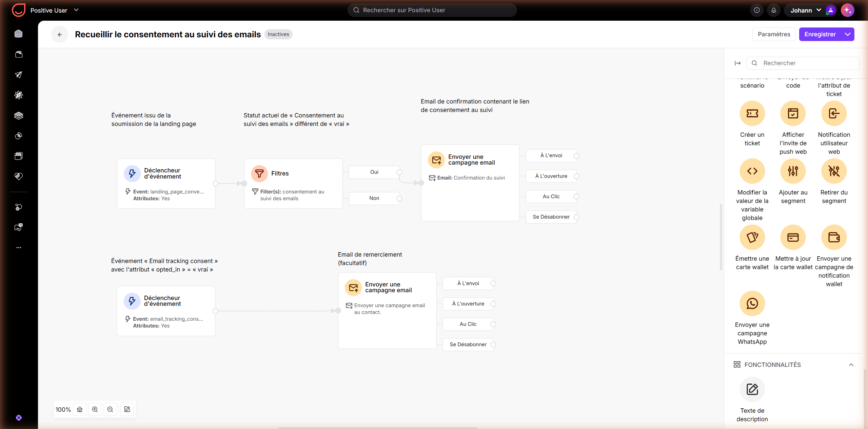Select the Oui filter output
Image resolution: width=868 pixels, height=429 pixels.
[374, 172]
